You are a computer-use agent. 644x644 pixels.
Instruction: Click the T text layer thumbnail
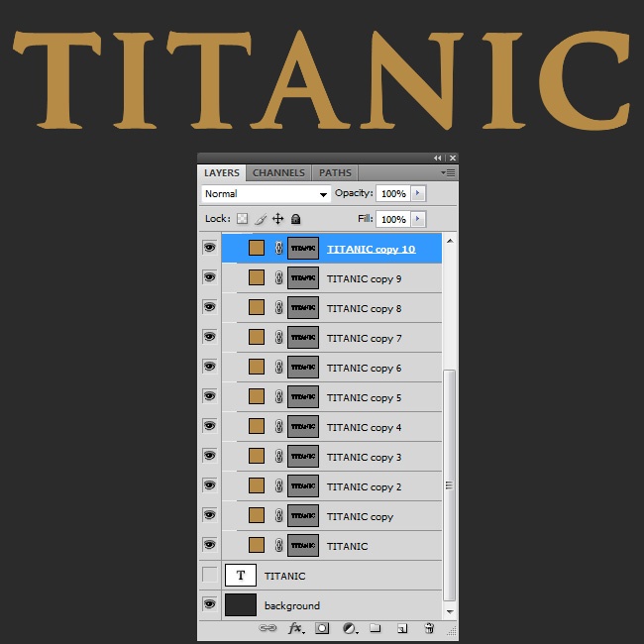241,575
